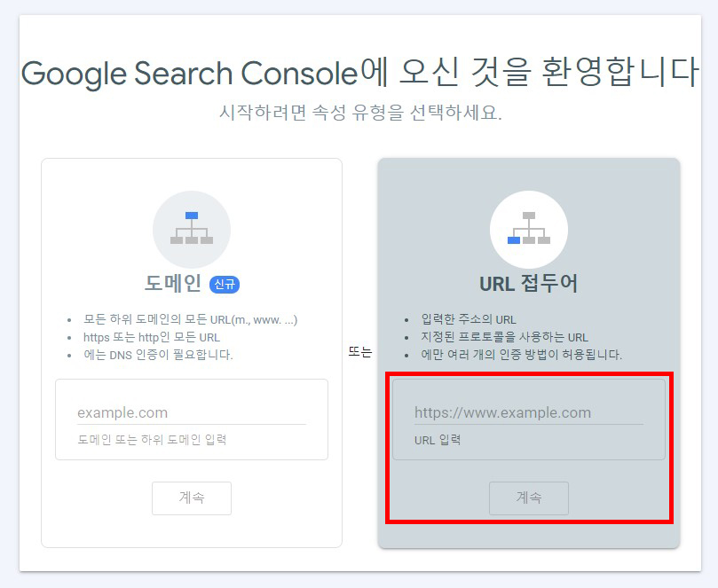Select the URL 접두어 heading
This screenshot has width=718, height=588.
click(529, 284)
